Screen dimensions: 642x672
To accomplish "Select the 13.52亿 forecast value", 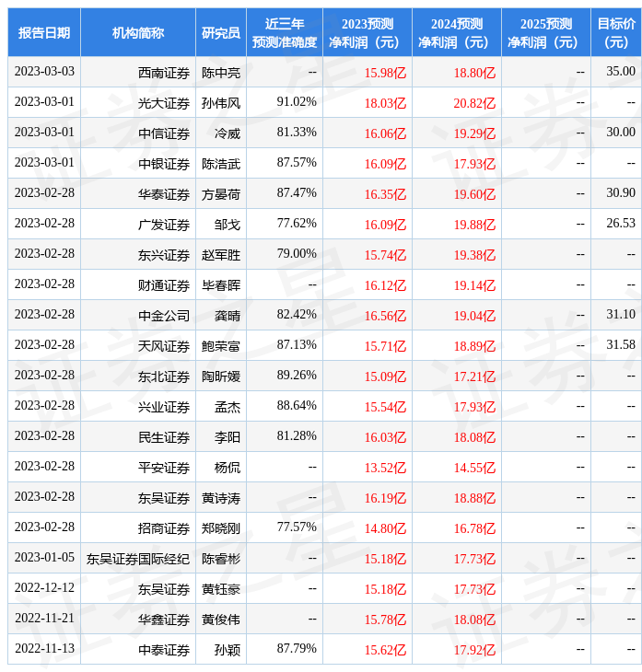I will [385, 468].
